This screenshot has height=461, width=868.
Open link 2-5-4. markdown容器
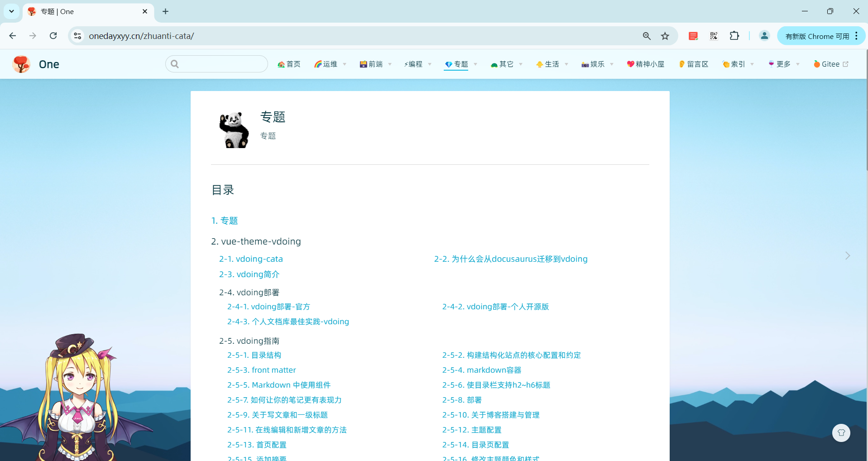coord(482,370)
